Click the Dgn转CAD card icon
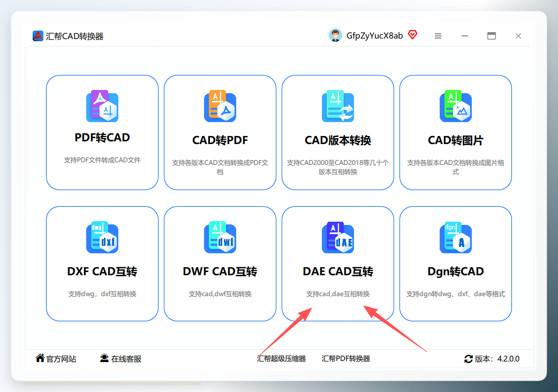Viewport: 558px width, 392px height. pyautogui.click(x=456, y=237)
